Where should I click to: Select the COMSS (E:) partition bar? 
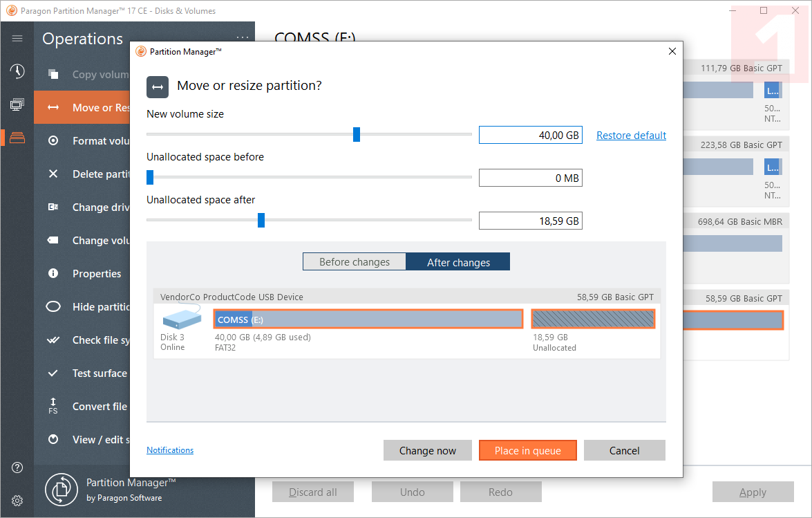click(368, 319)
